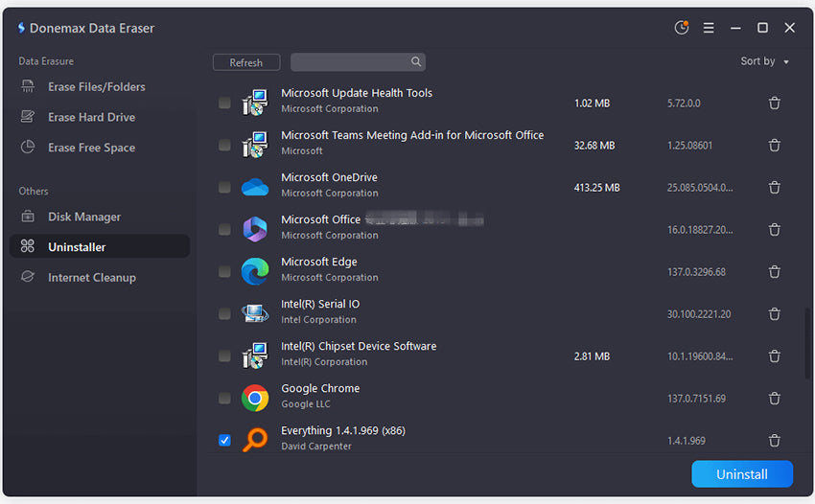The width and height of the screenshot is (815, 504).
Task: Click the Microsoft Edge app icon
Action: point(255,271)
